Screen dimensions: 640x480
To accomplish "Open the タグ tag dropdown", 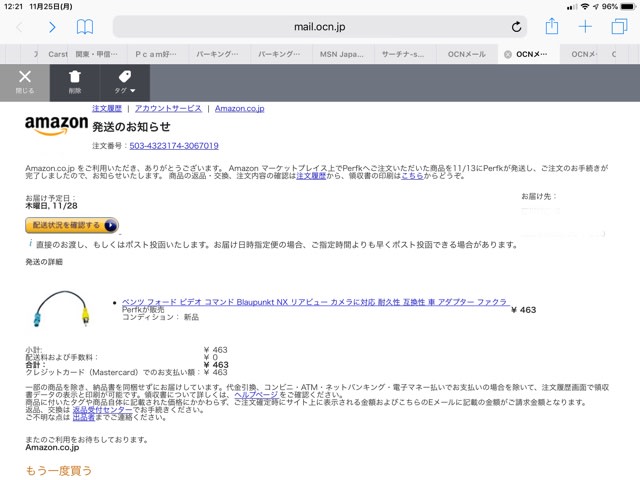I will click(124, 82).
